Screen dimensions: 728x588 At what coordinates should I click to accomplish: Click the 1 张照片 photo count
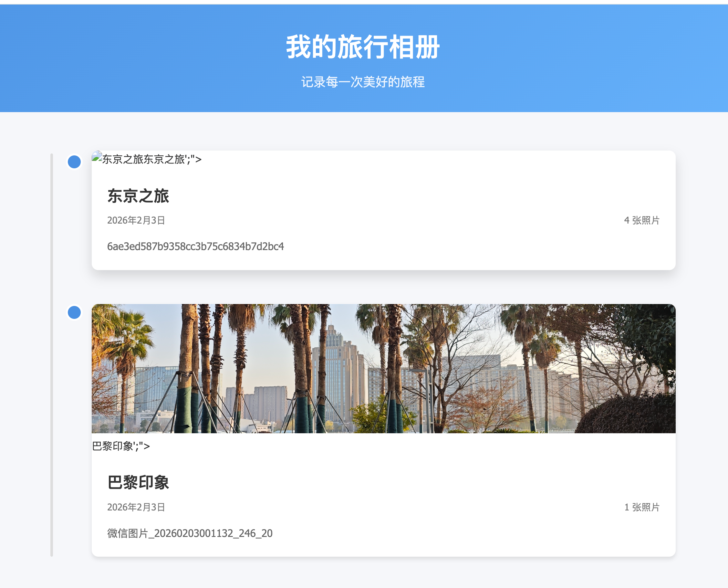tap(642, 507)
